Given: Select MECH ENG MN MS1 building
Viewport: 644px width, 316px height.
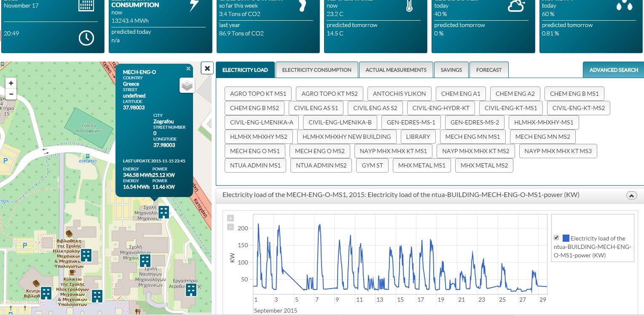Looking at the screenshot, I should 473,137.
